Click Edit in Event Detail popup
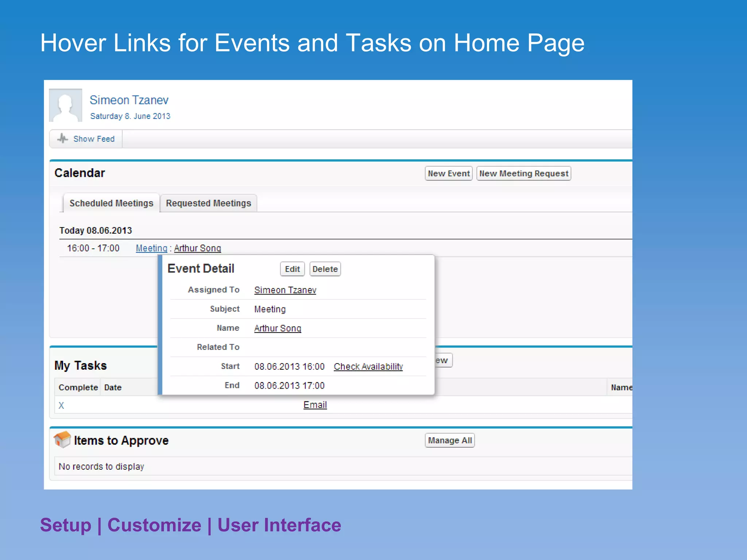 click(292, 269)
